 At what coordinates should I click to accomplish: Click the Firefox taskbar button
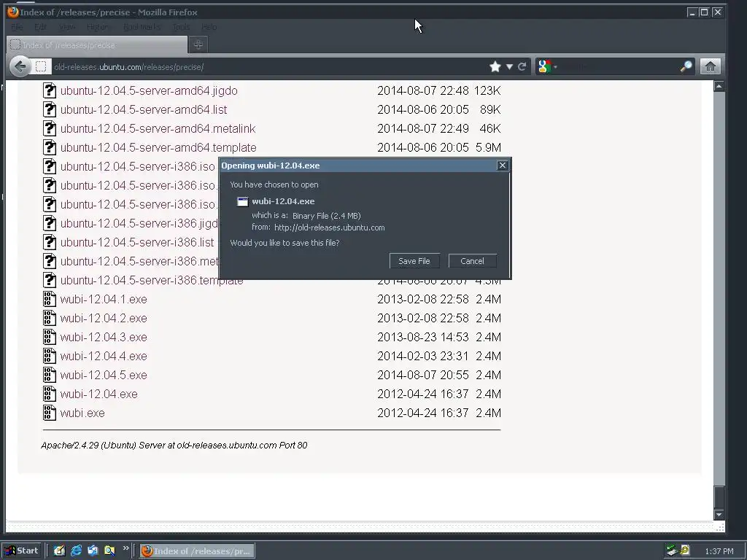point(197,551)
